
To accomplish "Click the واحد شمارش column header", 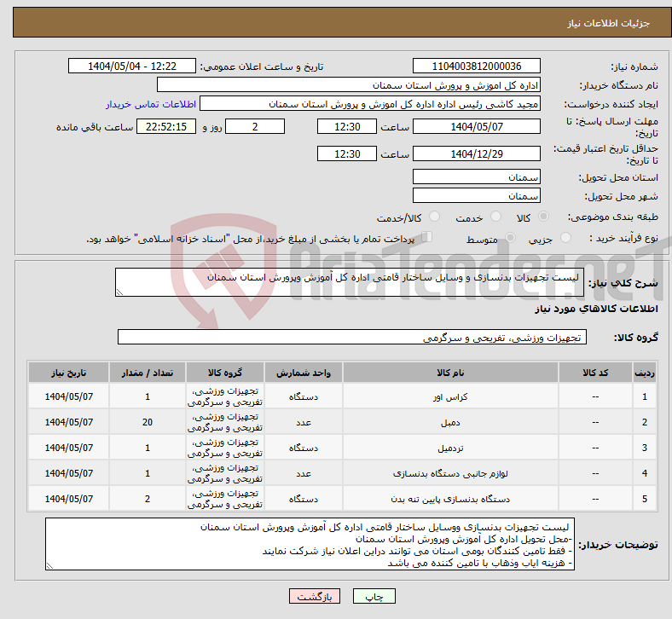I will click(304, 373).
